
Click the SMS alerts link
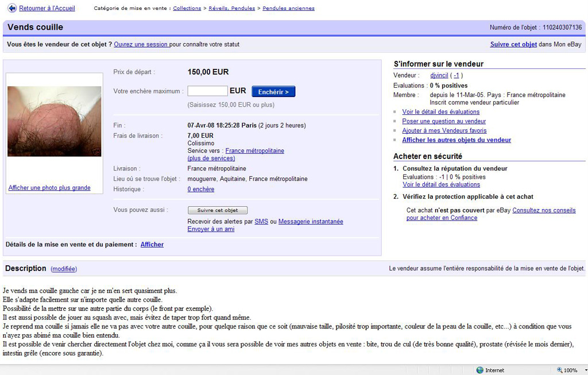coord(261,222)
